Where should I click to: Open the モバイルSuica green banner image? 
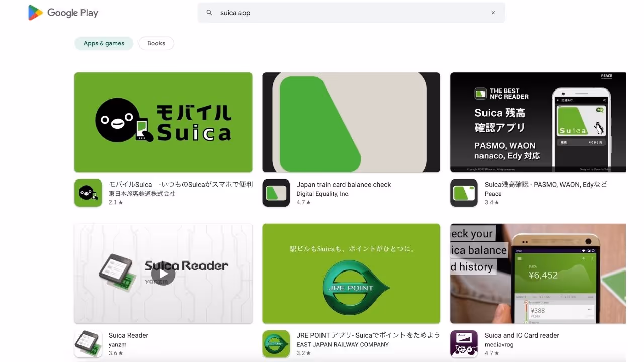[x=164, y=123]
